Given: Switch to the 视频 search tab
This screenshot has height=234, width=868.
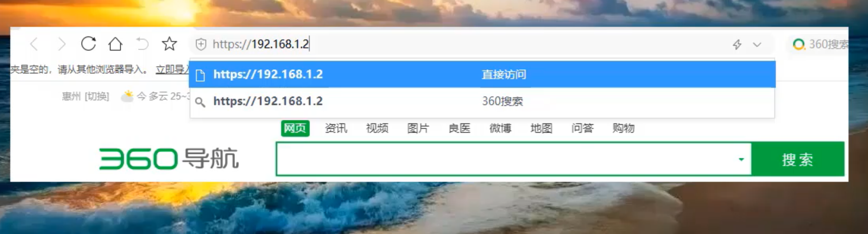Looking at the screenshot, I should [377, 128].
